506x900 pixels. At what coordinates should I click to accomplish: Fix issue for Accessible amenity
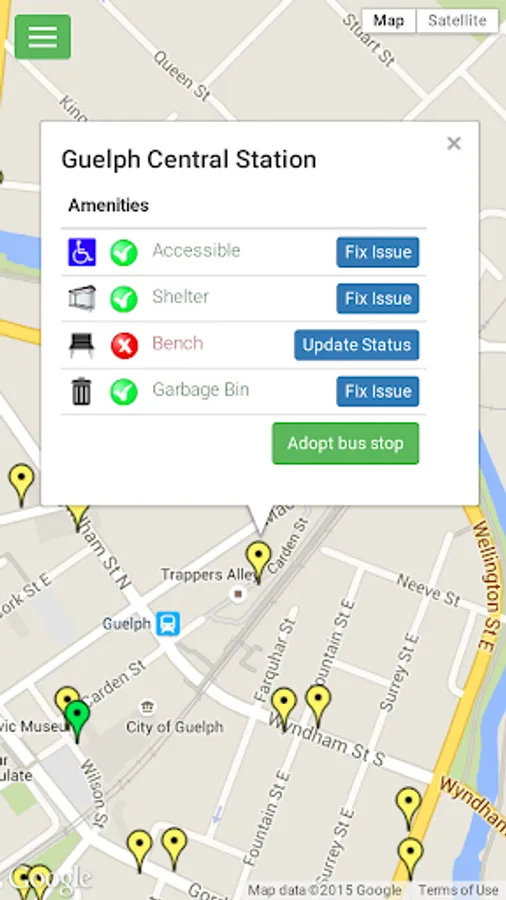[378, 252]
